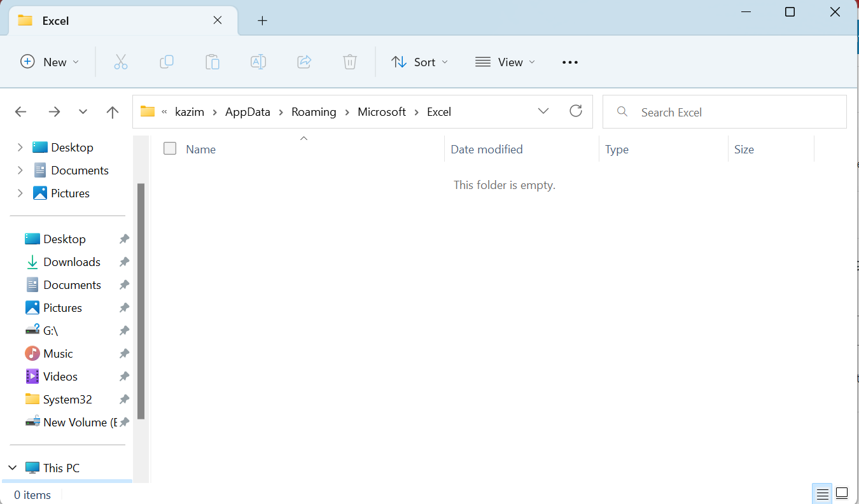Maximize the File Explorer window
This screenshot has height=504, width=859.
click(x=790, y=12)
